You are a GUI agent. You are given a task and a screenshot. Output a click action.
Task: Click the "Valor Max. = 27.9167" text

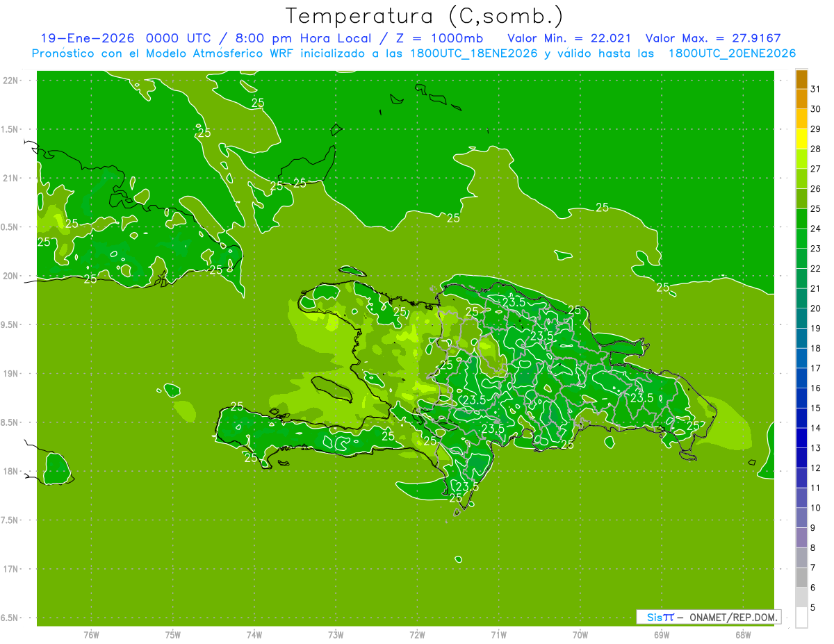pyautogui.click(x=721, y=38)
